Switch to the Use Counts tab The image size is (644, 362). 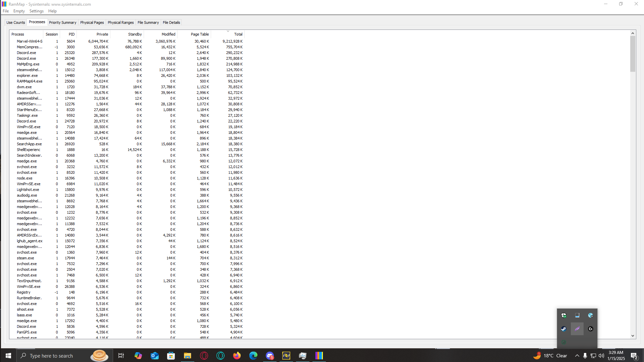[16, 22]
